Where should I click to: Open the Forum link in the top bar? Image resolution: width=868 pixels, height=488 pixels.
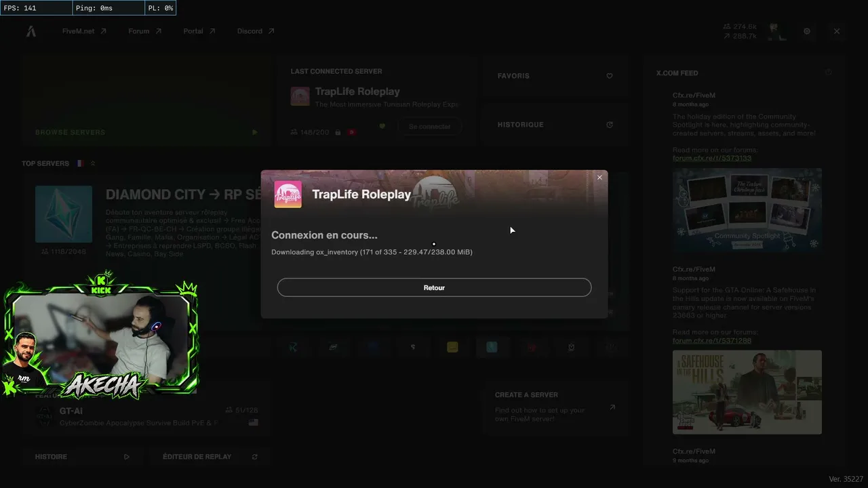click(x=145, y=31)
